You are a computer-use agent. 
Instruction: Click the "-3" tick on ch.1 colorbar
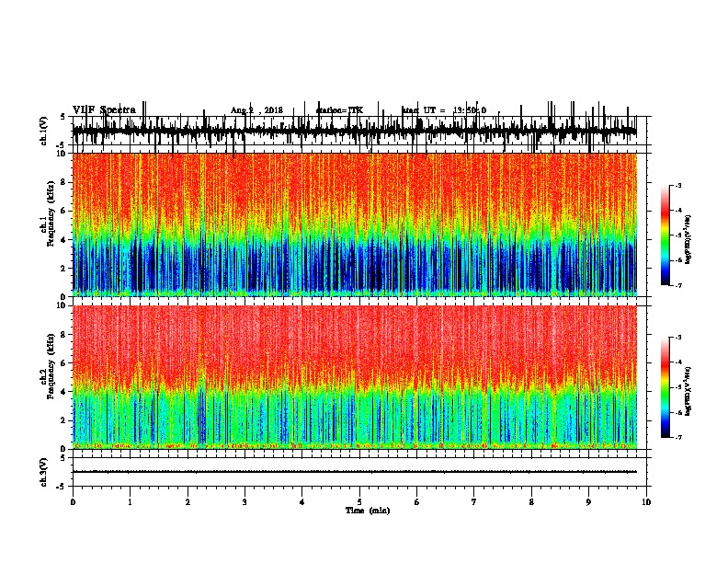677,186
